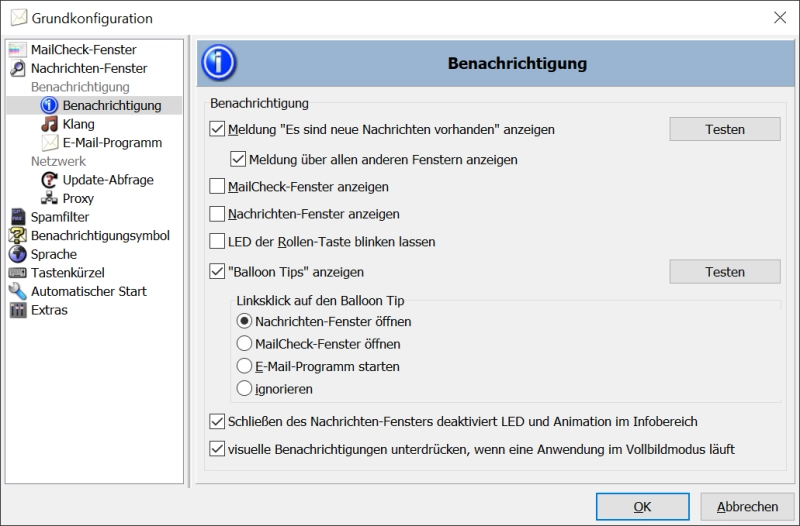Choose the ignorieren radio button
Screen dimensions: 800x526
(x=244, y=388)
